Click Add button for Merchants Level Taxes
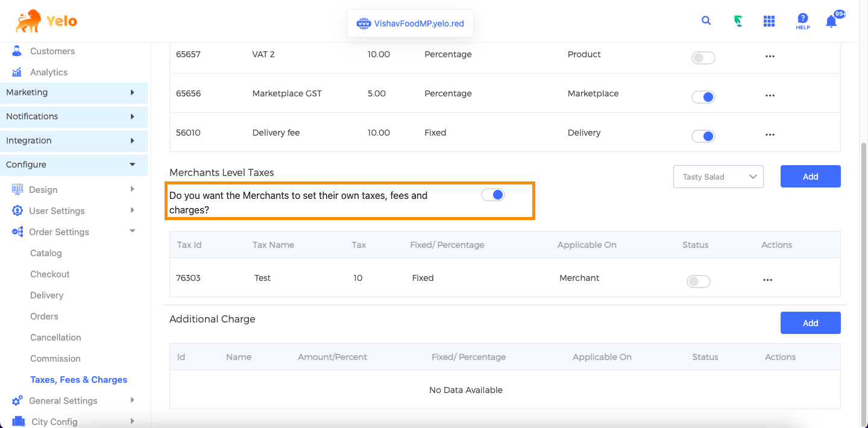The image size is (868, 428). (810, 177)
